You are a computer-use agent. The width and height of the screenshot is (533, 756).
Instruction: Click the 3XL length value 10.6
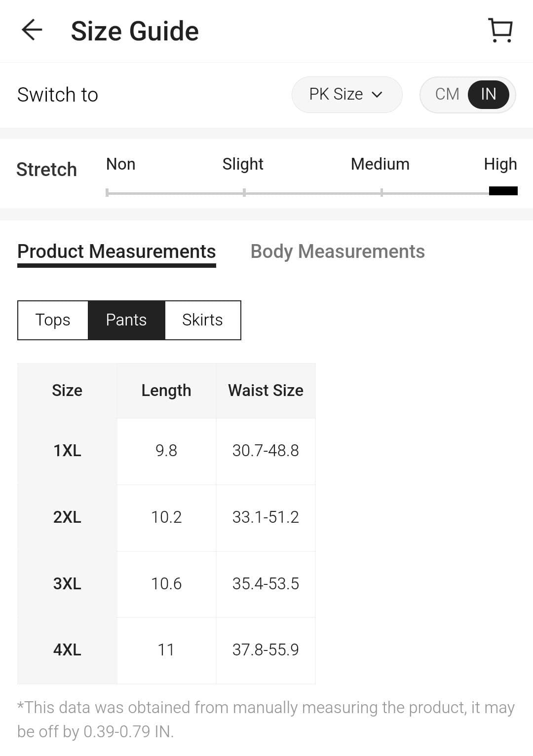click(166, 583)
